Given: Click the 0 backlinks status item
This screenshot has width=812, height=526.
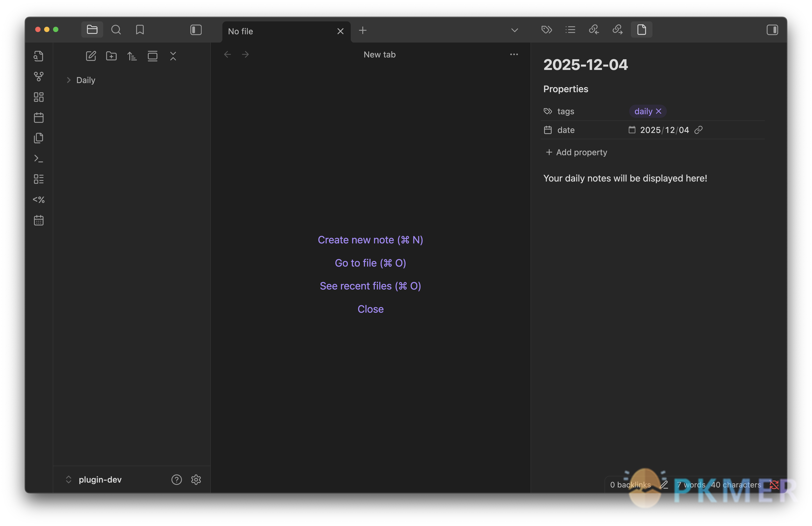Looking at the screenshot, I should [630, 485].
